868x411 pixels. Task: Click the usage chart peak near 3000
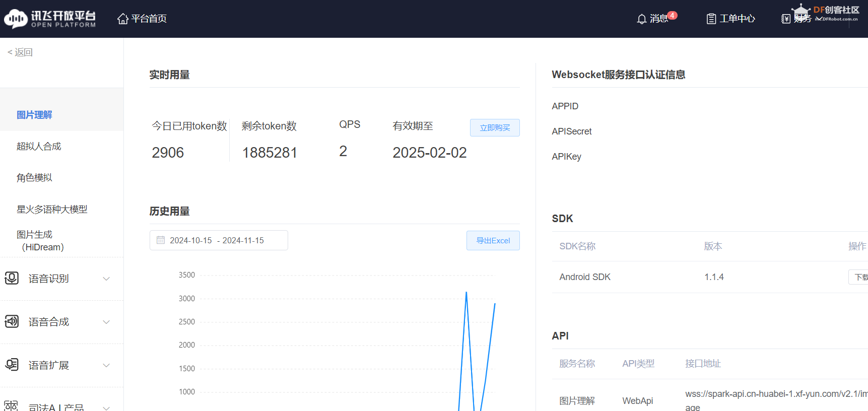coord(466,293)
